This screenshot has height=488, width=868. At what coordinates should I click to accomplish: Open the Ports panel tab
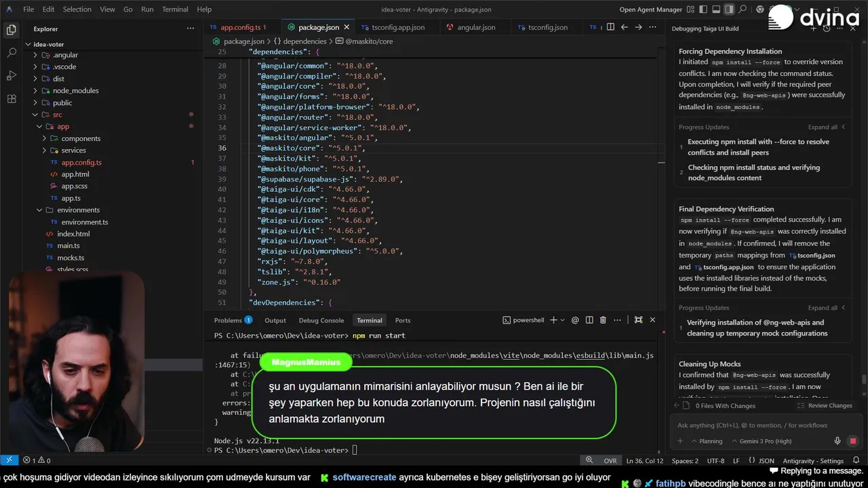click(403, 320)
